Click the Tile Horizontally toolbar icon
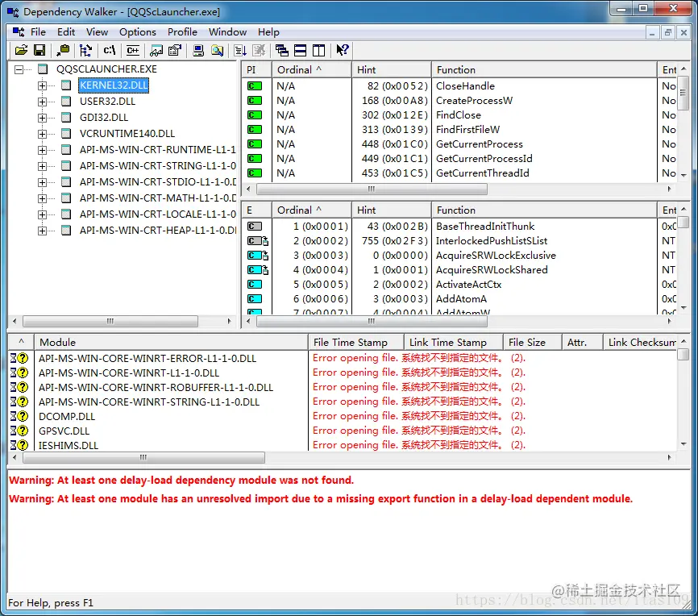 click(x=301, y=50)
